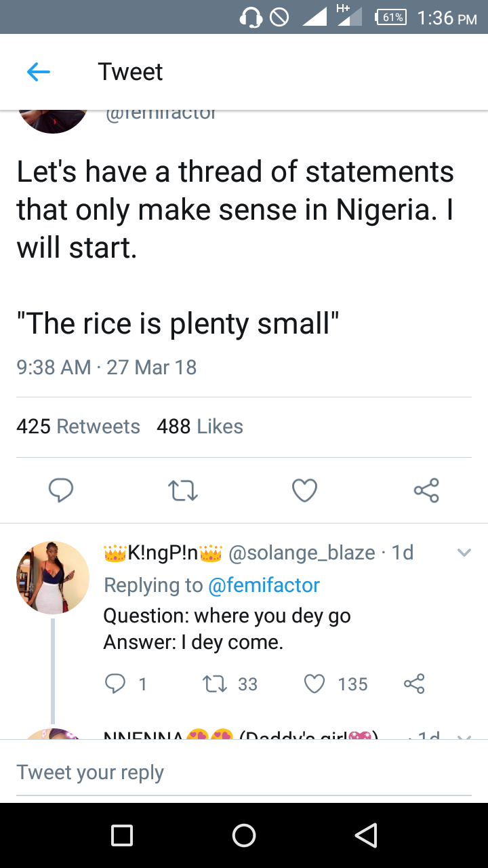
Task: View the 488 Likes list
Action: tap(200, 427)
